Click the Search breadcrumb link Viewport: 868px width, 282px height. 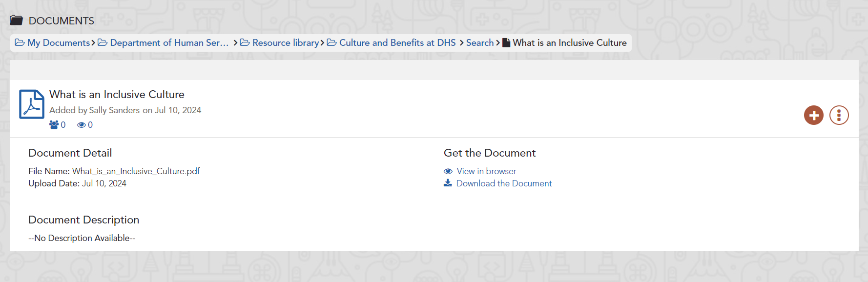[x=479, y=43]
